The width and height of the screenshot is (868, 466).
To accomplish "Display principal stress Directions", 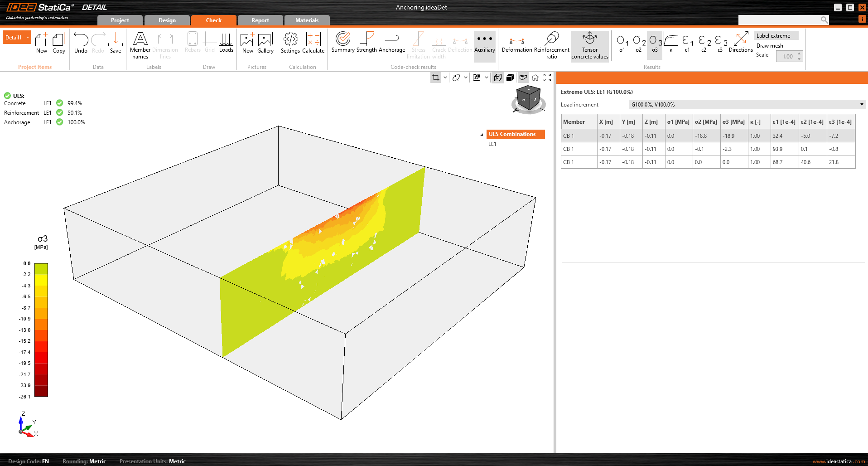I will [740, 43].
